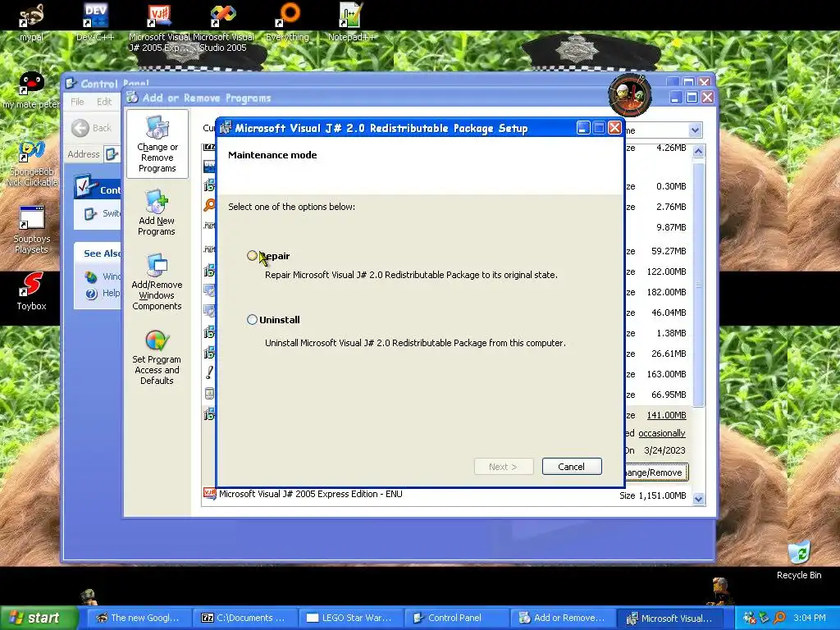This screenshot has width=840, height=630.
Task: Click the Control Panel address bar icon
Action: [x=112, y=154]
